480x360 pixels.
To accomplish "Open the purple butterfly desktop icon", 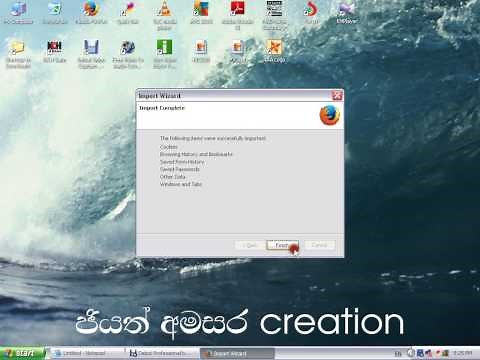I will point(347,13).
